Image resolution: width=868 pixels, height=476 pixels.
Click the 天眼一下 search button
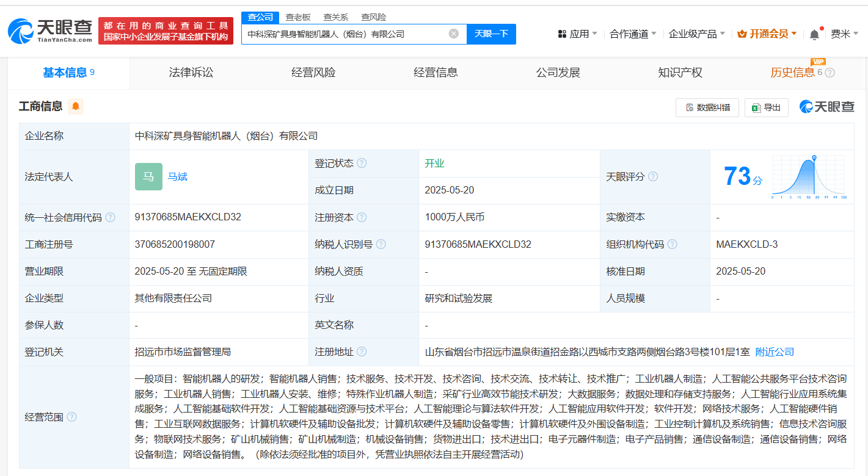[492, 34]
